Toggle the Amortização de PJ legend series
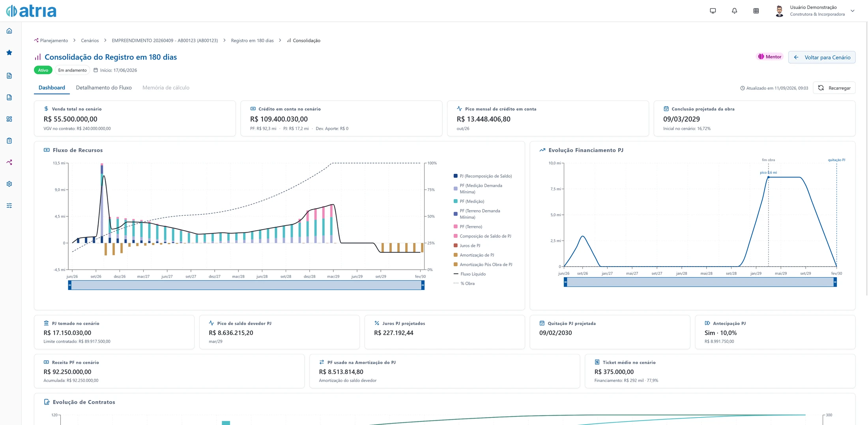This screenshot has height=425, width=868. [x=474, y=255]
